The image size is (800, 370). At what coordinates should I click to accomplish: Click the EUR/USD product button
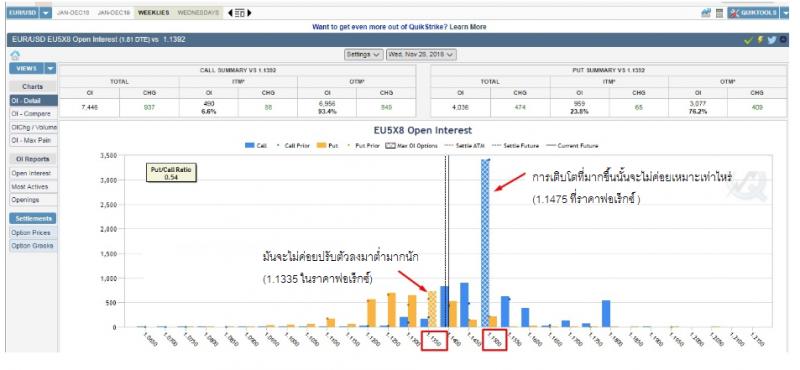coord(23,13)
